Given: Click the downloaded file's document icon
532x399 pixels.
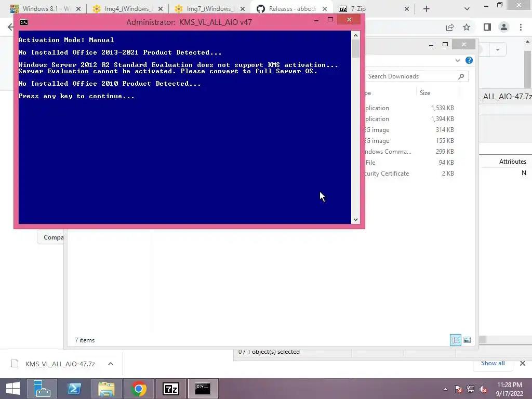Looking at the screenshot, I should [15, 363].
